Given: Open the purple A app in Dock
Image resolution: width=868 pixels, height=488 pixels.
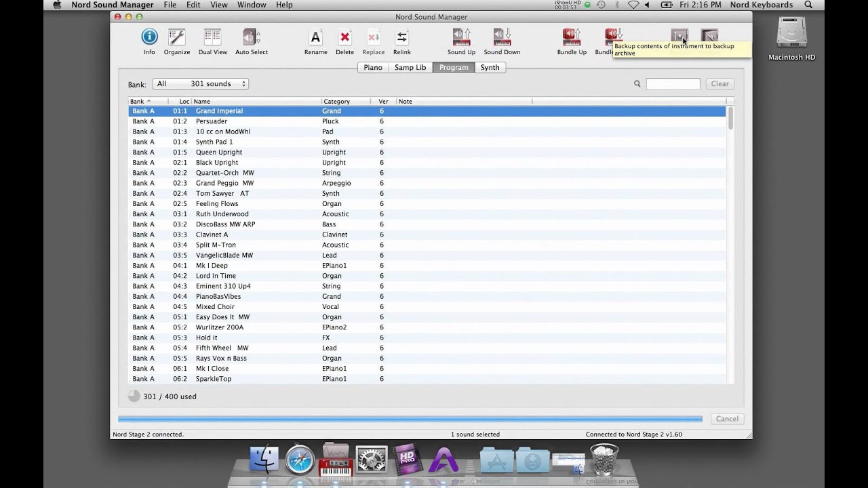Looking at the screenshot, I should tap(443, 460).
